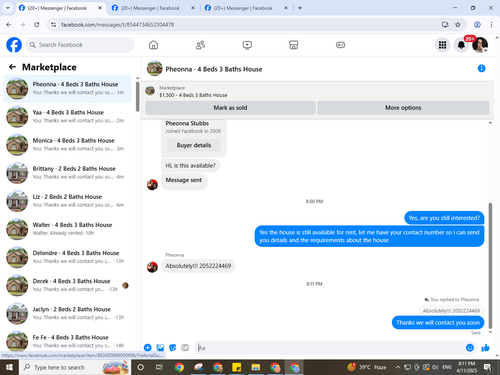Select the Monica conversation

(68, 145)
